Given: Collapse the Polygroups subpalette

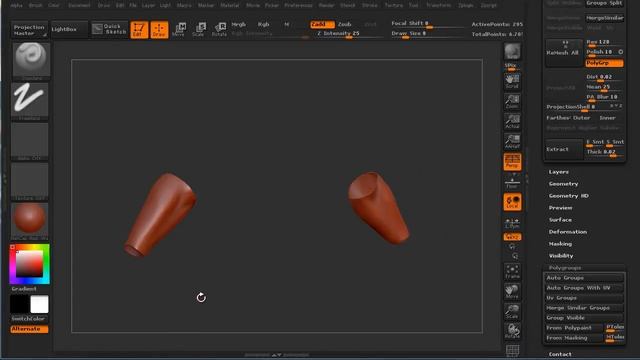Looking at the screenshot, I should 565,268.
